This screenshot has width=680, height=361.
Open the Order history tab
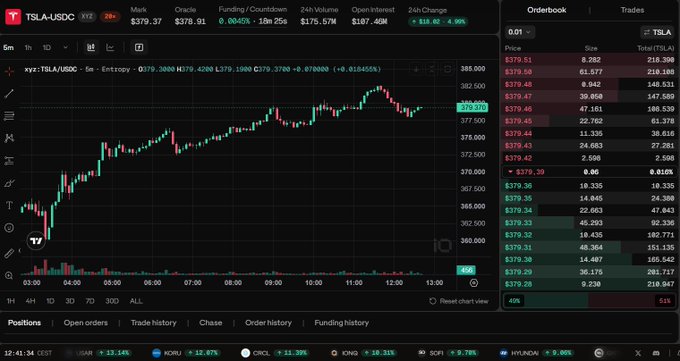pos(268,323)
